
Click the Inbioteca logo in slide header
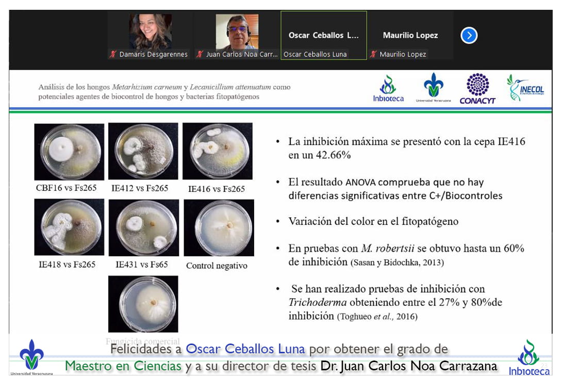coord(388,88)
